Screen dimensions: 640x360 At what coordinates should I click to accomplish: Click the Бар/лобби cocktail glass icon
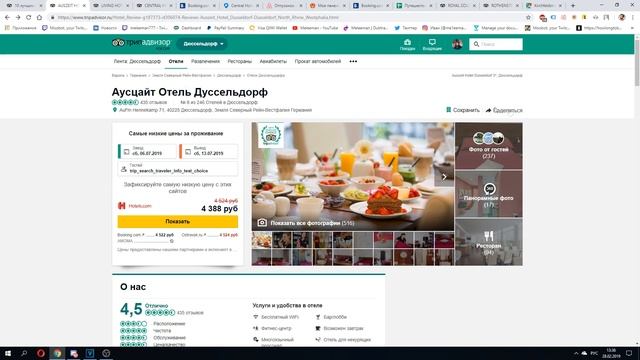[x=318, y=317]
